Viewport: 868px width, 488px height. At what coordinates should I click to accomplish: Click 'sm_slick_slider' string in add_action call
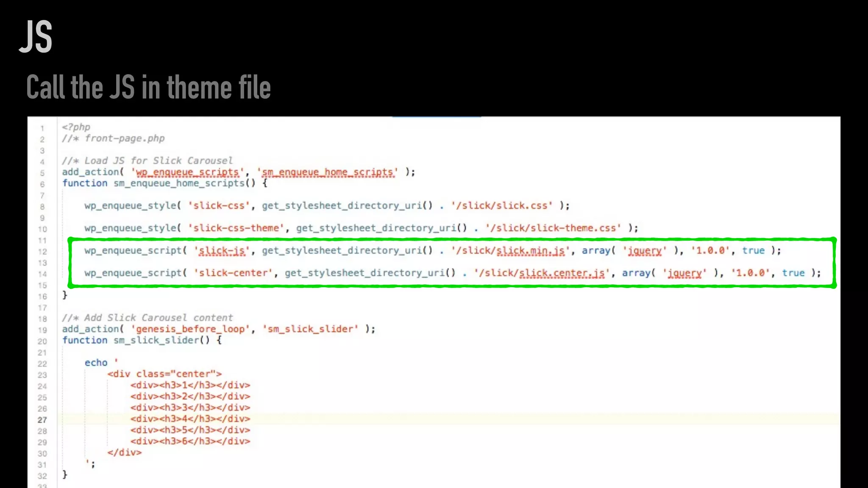pyautogui.click(x=310, y=329)
